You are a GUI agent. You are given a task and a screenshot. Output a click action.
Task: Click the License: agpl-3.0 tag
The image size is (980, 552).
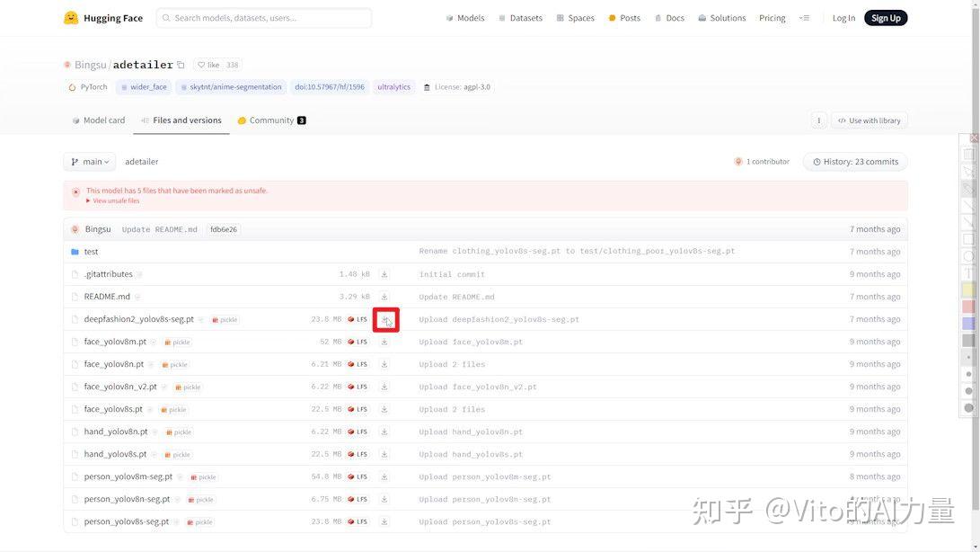tap(457, 87)
